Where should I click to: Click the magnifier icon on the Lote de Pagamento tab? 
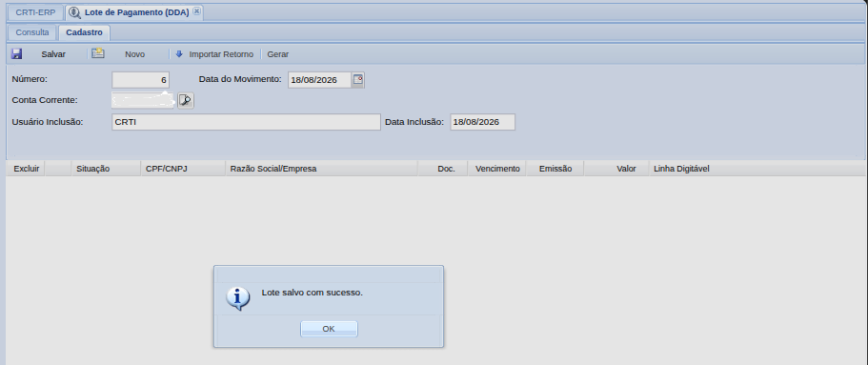(74, 12)
